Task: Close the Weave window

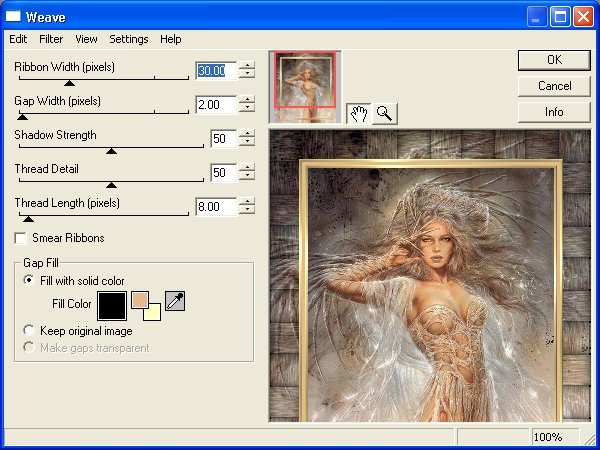Action: pos(583,17)
